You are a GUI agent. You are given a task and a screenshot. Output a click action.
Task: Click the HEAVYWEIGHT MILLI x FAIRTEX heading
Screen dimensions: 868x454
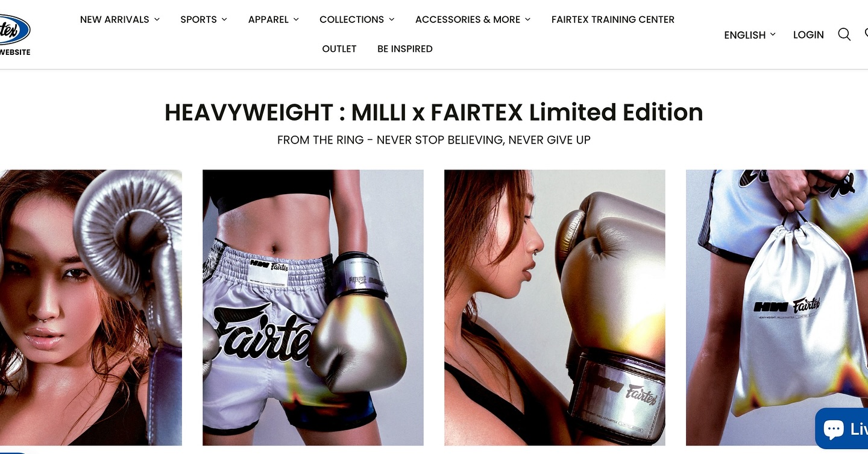[434, 113]
